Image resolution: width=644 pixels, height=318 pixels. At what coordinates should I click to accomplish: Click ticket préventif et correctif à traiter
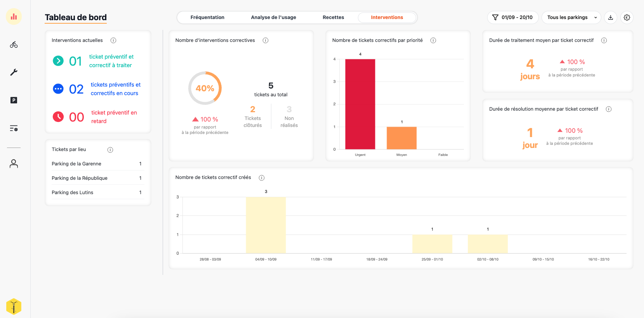click(x=111, y=61)
